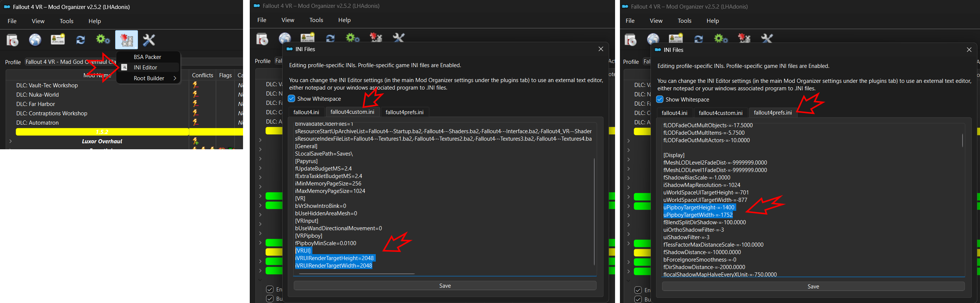Choose BSA Packer in the tools menu
Screen dimensions: 980x303
point(147,57)
